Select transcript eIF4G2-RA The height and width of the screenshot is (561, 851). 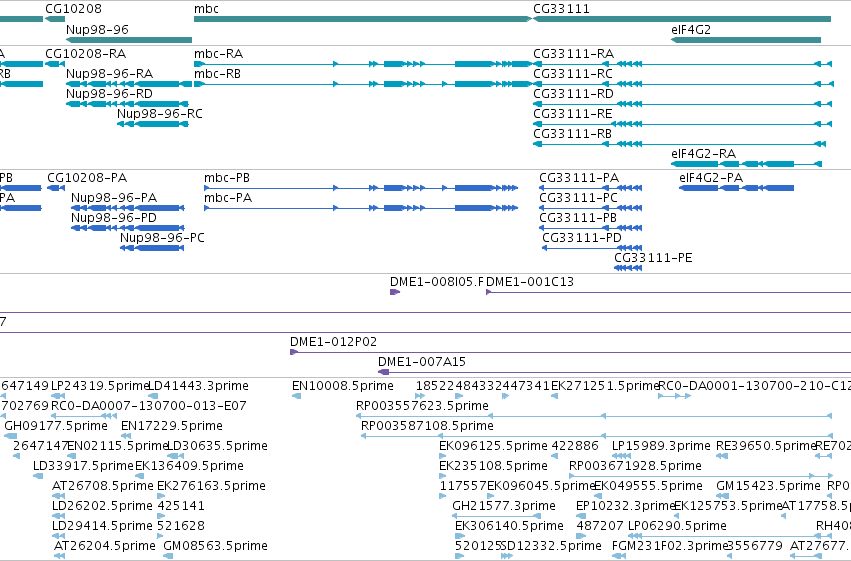[746, 164]
